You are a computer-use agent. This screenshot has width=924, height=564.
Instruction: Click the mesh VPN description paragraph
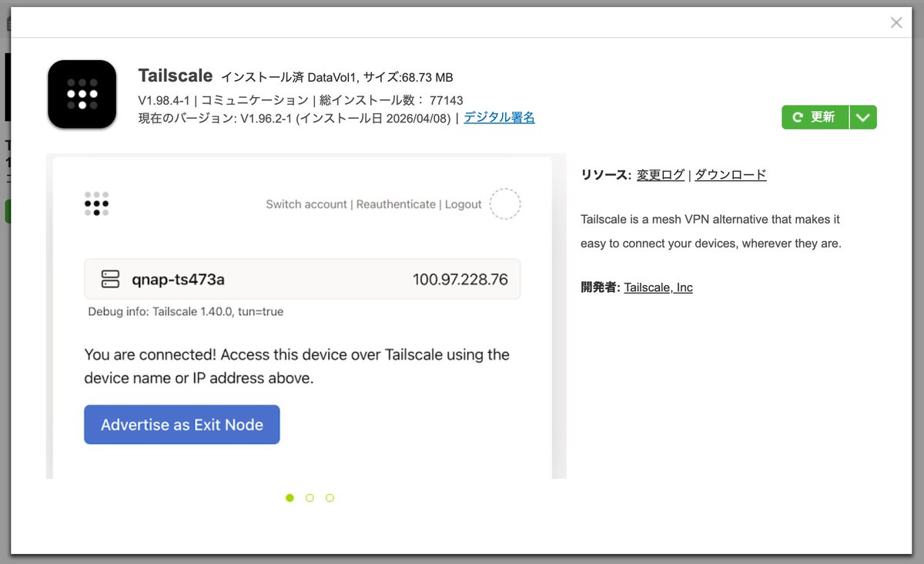pos(711,231)
